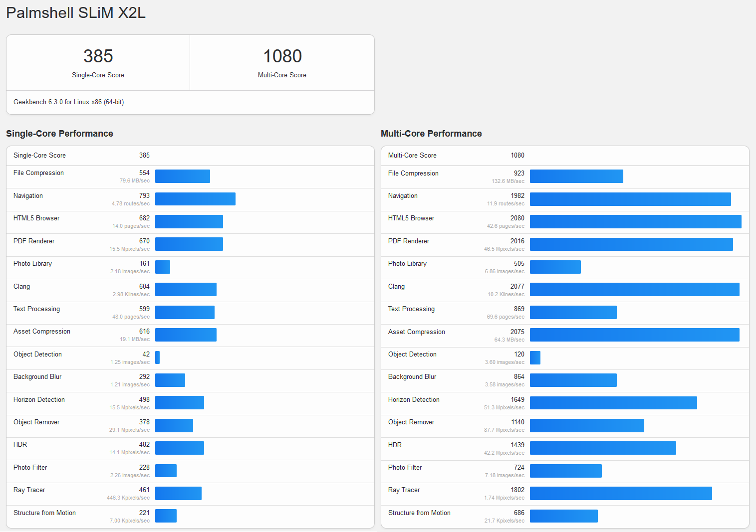Click multi-core File Compression score 923
Screen dimensions: 756x532
519,173
